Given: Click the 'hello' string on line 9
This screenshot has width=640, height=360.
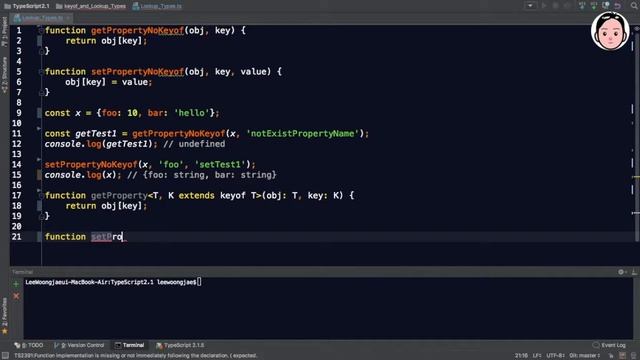Looking at the screenshot, I should click(191, 113).
